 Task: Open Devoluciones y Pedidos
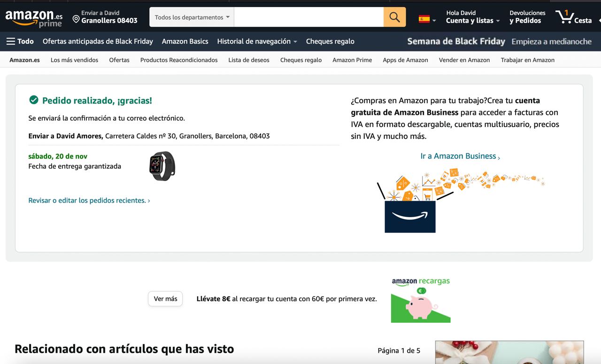527,17
